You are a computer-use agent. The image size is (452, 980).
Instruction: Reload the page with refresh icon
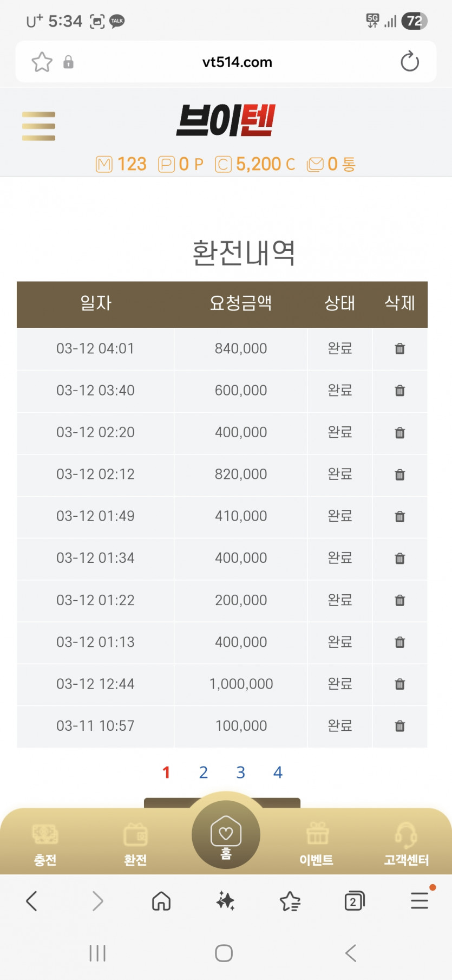pyautogui.click(x=410, y=62)
